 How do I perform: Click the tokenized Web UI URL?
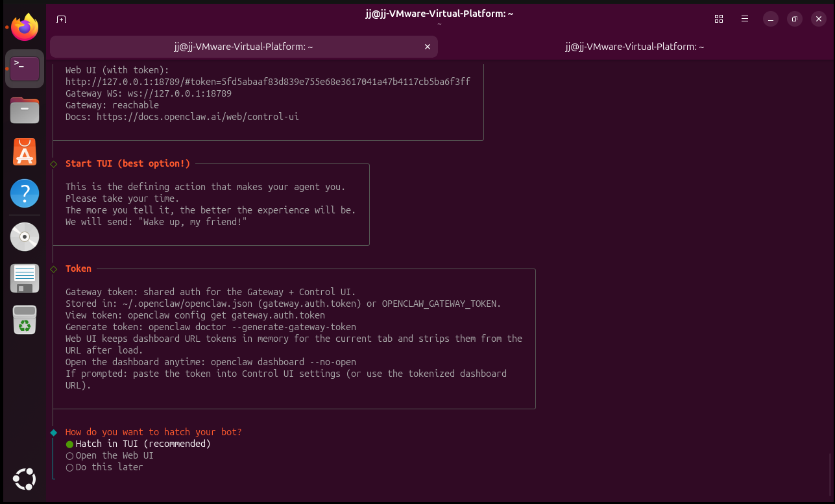pyautogui.click(x=267, y=82)
